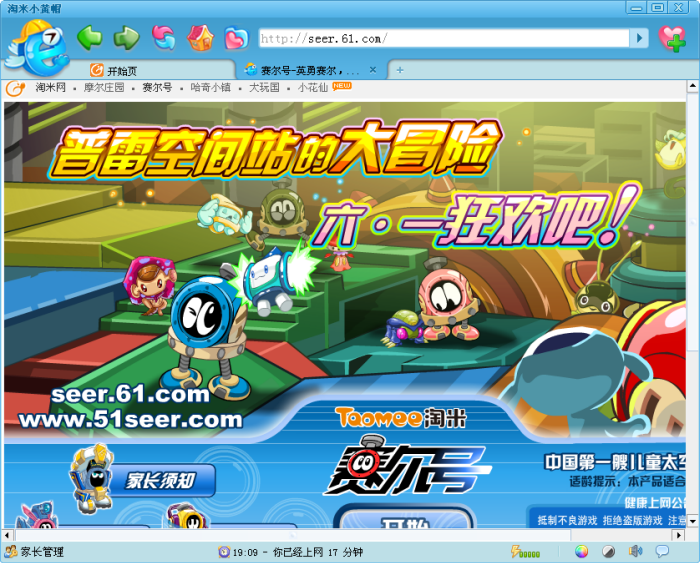Click the 开始 button at page bottom
The width and height of the screenshot is (700, 563).
(405, 517)
